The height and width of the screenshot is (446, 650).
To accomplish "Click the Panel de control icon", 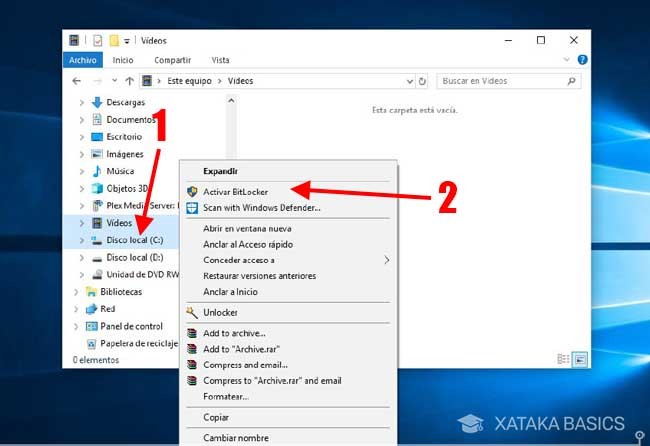I will pyautogui.click(x=91, y=326).
